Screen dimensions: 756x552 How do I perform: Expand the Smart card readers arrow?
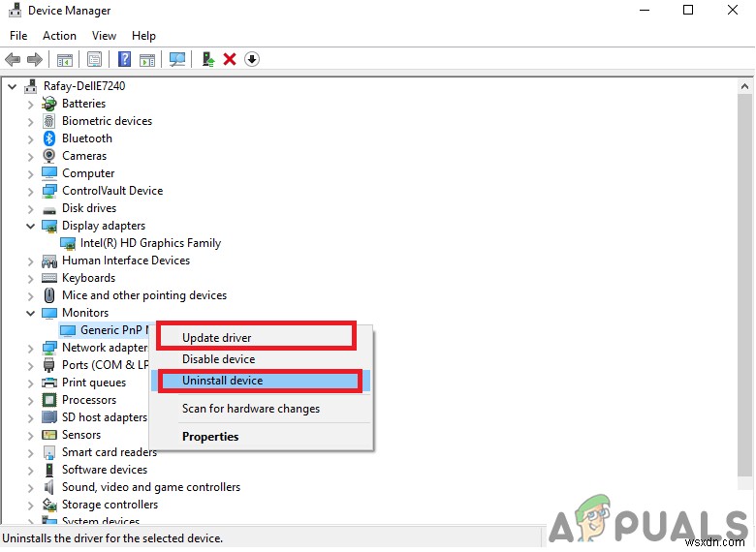pos(30,453)
